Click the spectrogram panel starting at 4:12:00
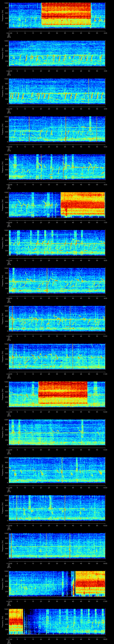 click(57, 432)
